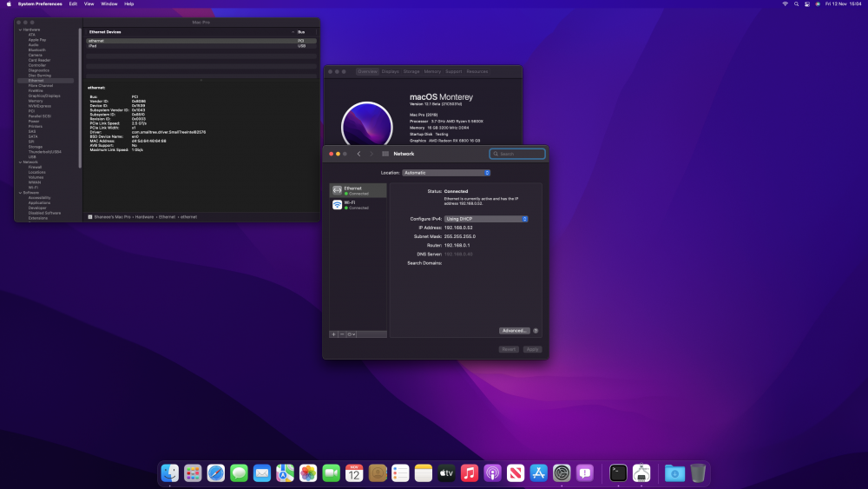Image resolution: width=868 pixels, height=489 pixels.
Task: Select Ethernet service in Network list
Action: pyautogui.click(x=358, y=190)
